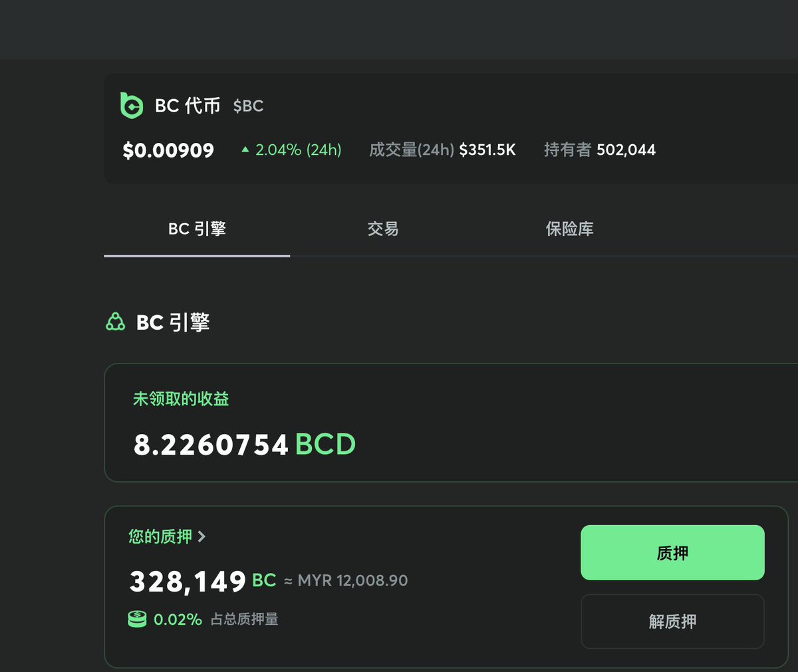
Task: Click the 8.2260754 BCD unclaimed amount
Action: (245, 445)
